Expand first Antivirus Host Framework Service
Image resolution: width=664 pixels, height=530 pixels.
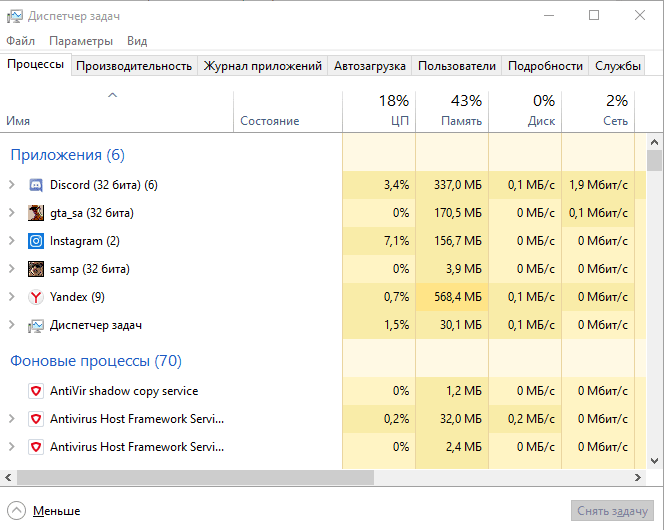coord(12,419)
